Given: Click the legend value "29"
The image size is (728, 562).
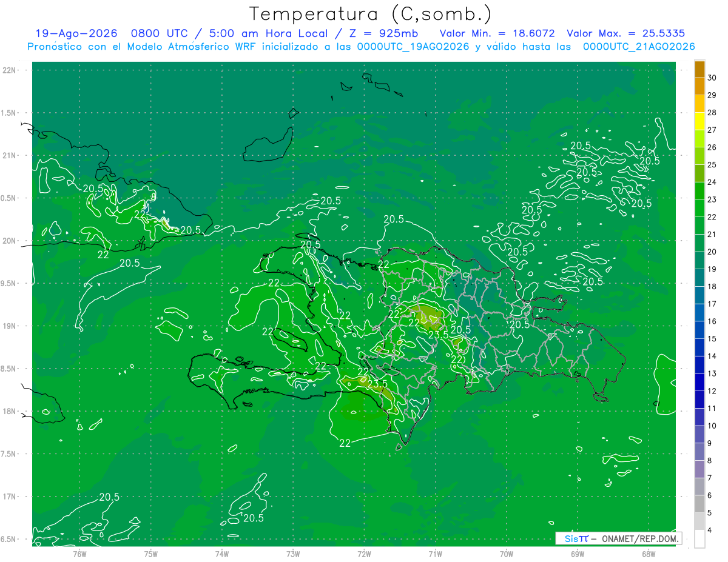Looking at the screenshot, I should click(x=712, y=95).
